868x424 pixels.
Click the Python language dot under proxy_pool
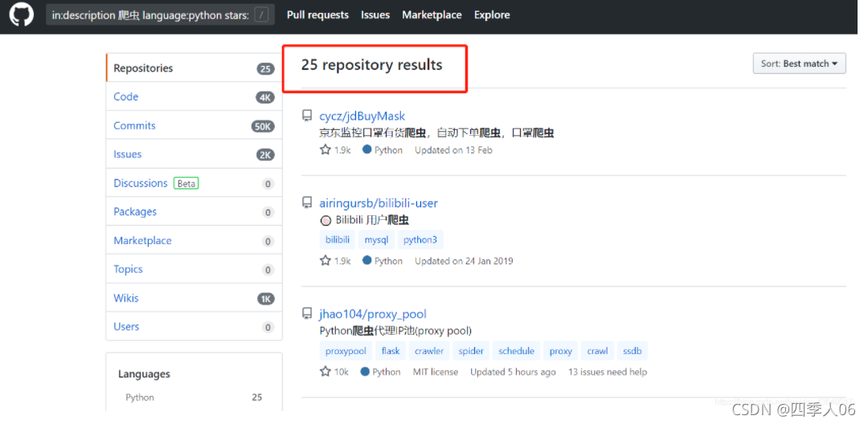click(x=365, y=372)
